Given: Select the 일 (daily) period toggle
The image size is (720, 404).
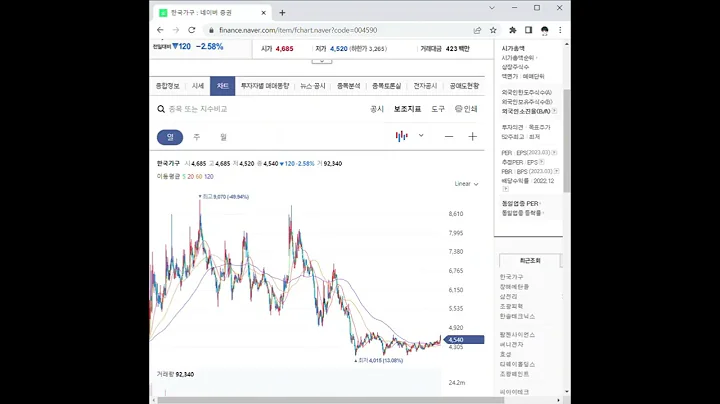Looking at the screenshot, I should (x=170, y=137).
